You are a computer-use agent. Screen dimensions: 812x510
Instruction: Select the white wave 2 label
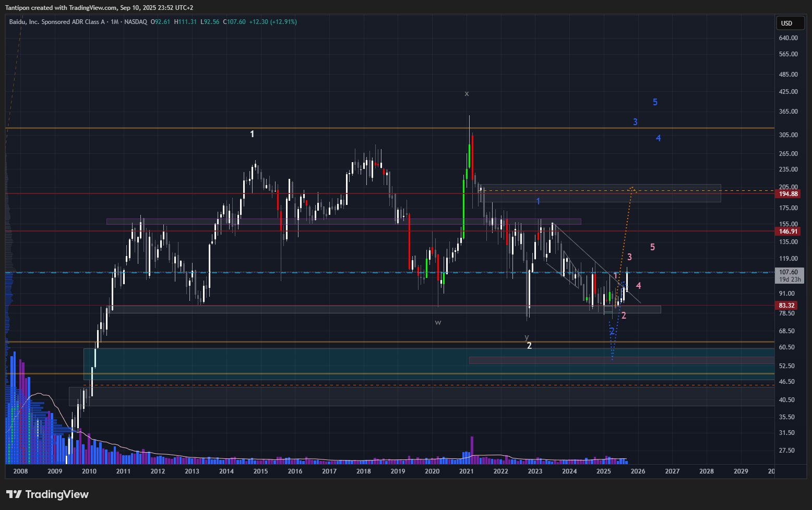[529, 346]
